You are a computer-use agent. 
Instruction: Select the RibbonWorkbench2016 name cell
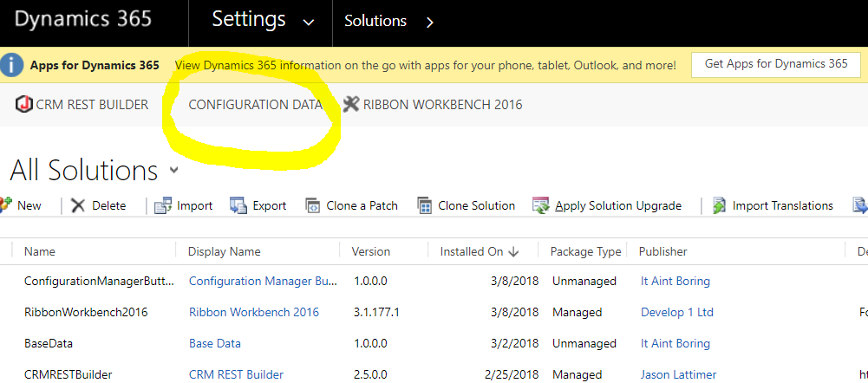87,312
